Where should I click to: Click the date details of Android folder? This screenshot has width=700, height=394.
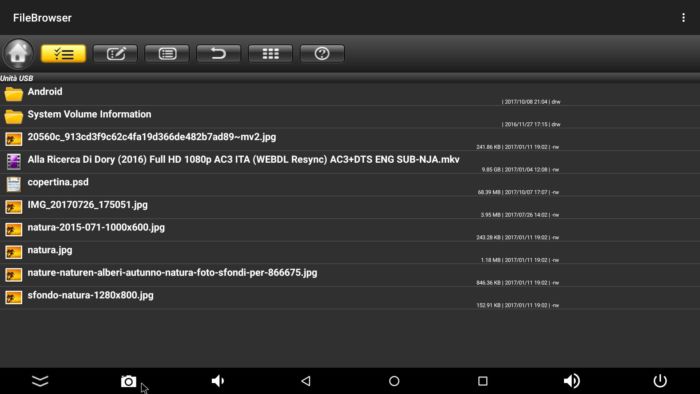531,102
